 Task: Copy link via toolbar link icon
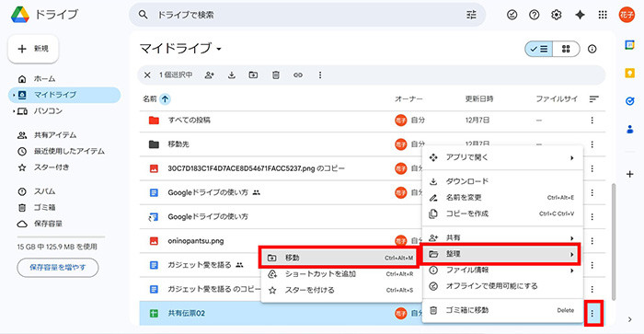tap(298, 75)
